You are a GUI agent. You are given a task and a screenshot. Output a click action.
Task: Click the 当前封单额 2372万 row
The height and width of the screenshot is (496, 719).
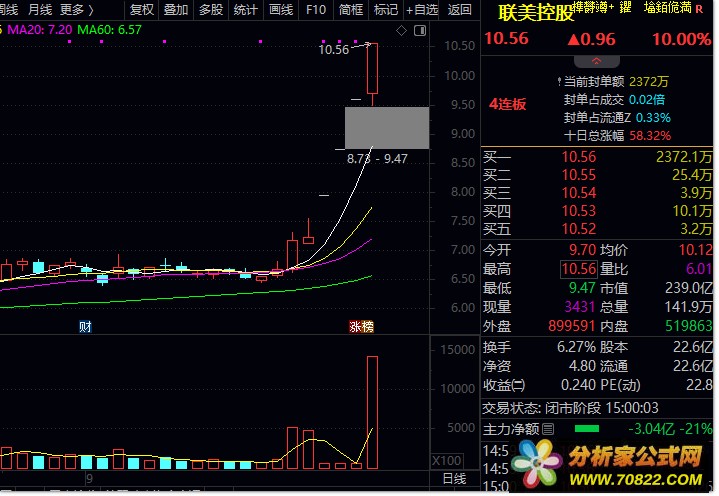point(613,82)
